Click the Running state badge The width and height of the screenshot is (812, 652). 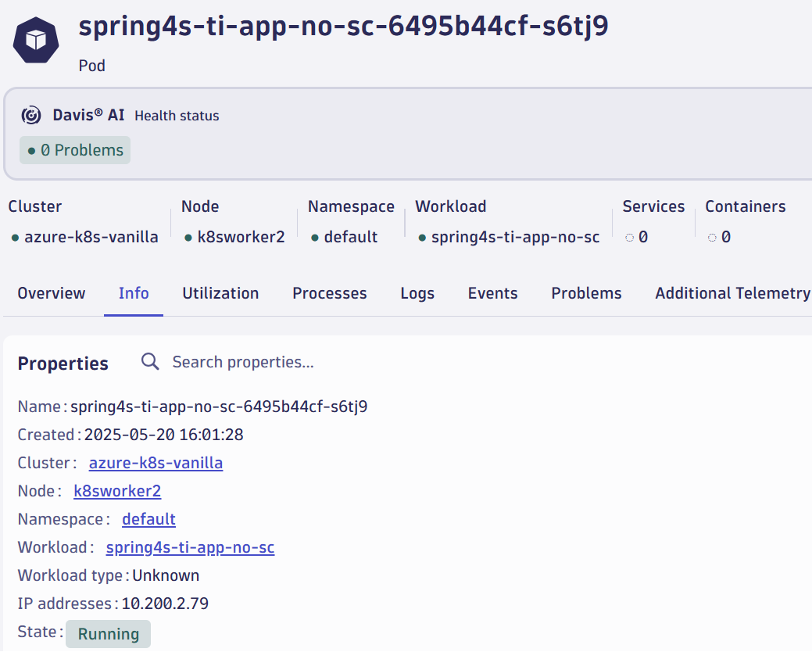108,634
